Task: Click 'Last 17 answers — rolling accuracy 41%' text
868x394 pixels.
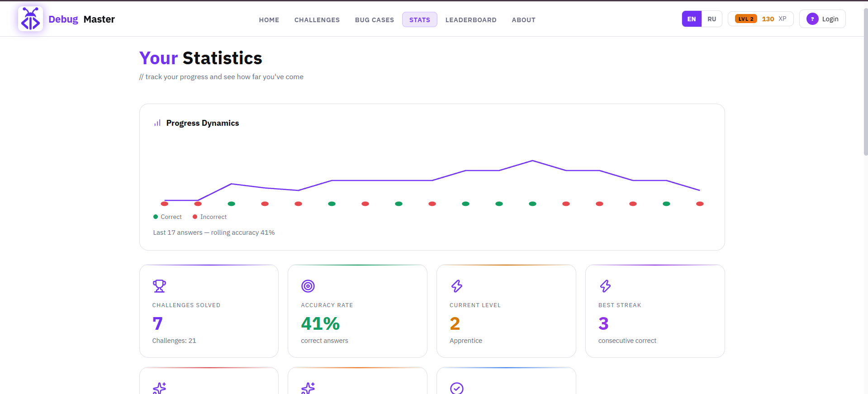Action: [214, 233]
